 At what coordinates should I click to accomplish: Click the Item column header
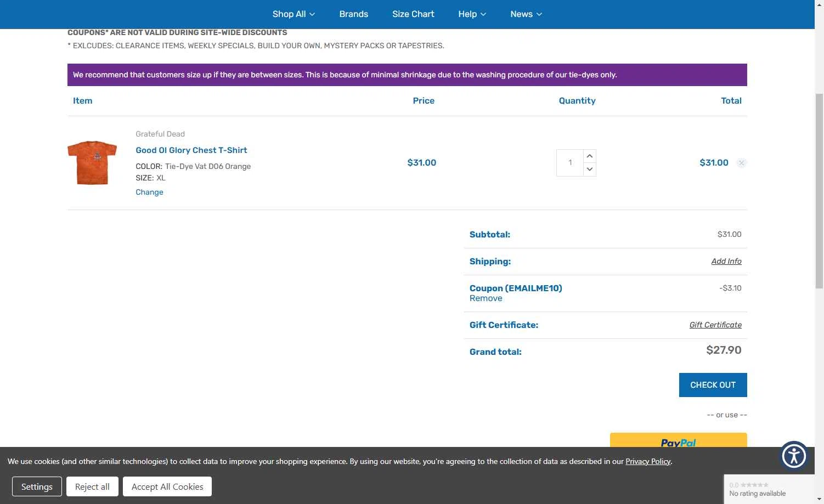tap(82, 101)
